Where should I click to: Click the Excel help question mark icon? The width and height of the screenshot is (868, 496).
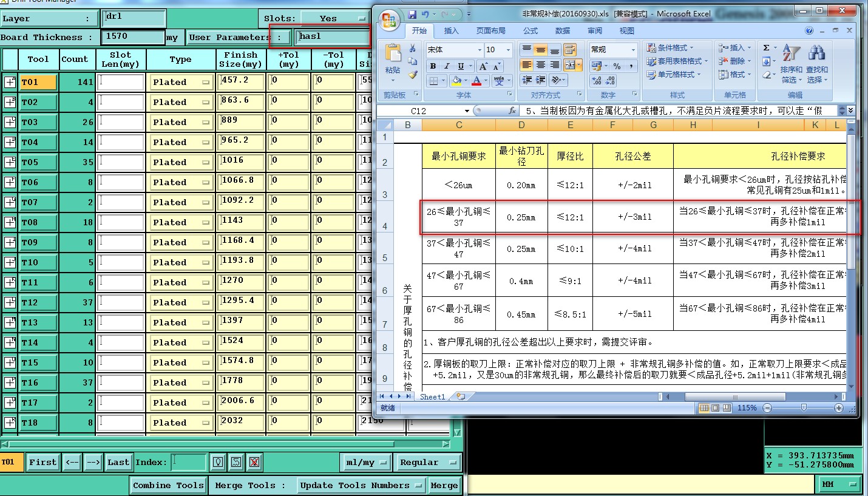tap(809, 31)
